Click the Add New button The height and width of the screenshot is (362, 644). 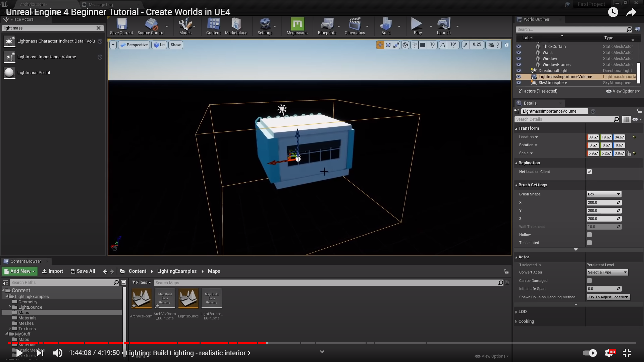pos(20,271)
